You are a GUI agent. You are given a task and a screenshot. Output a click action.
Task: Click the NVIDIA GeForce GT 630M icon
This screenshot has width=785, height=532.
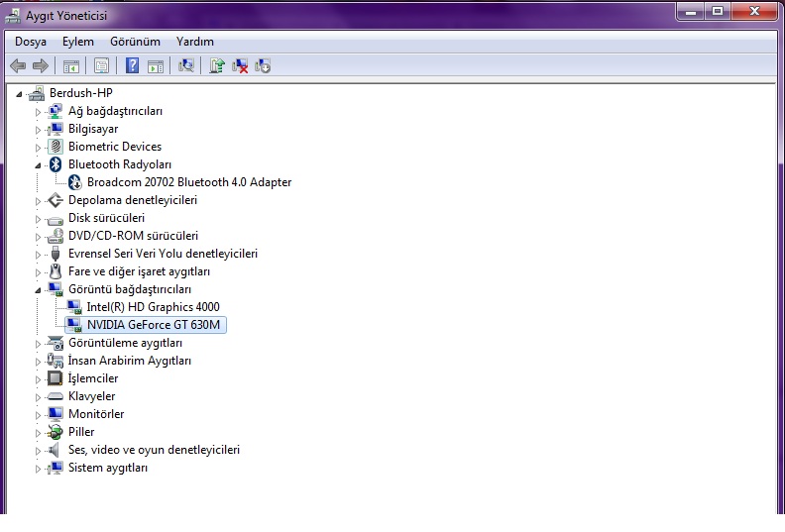74,325
